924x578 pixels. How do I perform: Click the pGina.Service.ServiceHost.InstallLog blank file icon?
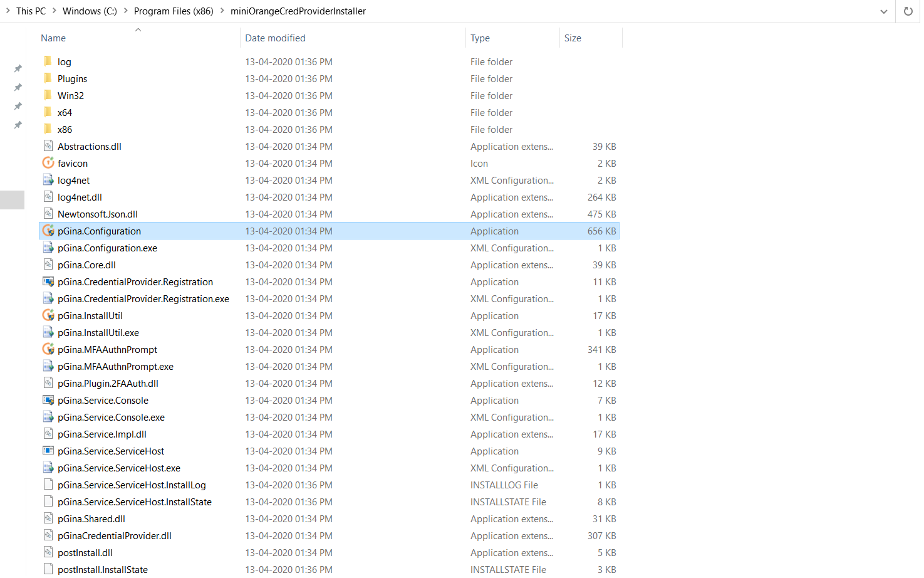click(48, 485)
